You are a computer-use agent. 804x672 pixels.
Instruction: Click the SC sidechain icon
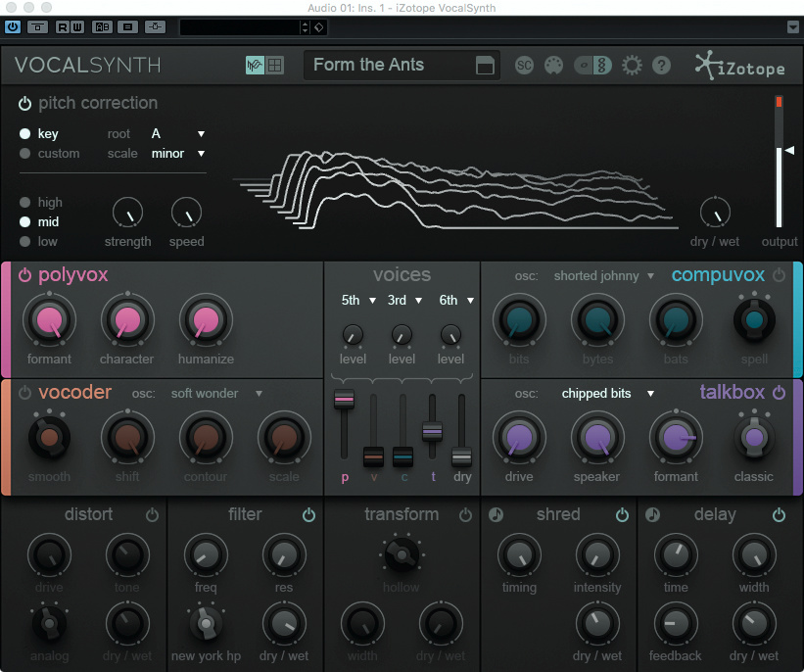(525, 66)
